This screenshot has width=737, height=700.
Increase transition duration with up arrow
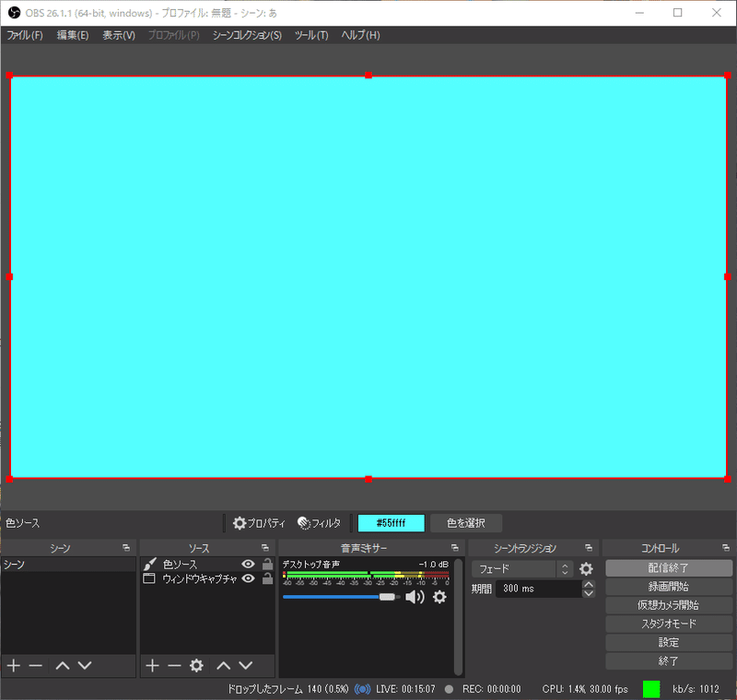coord(589,584)
